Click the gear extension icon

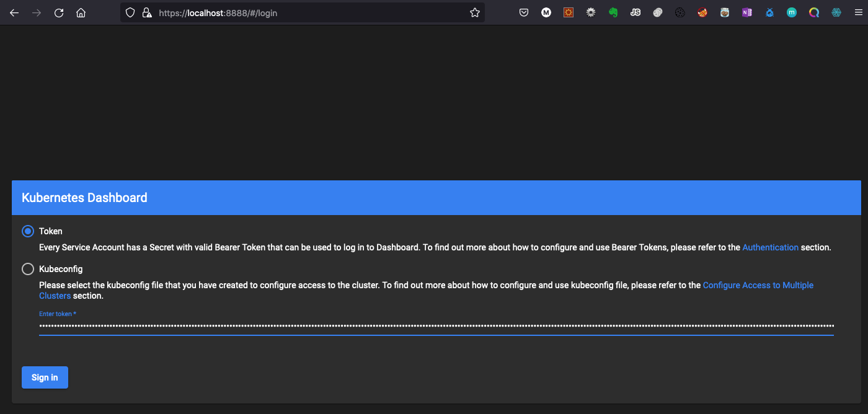[x=591, y=12]
